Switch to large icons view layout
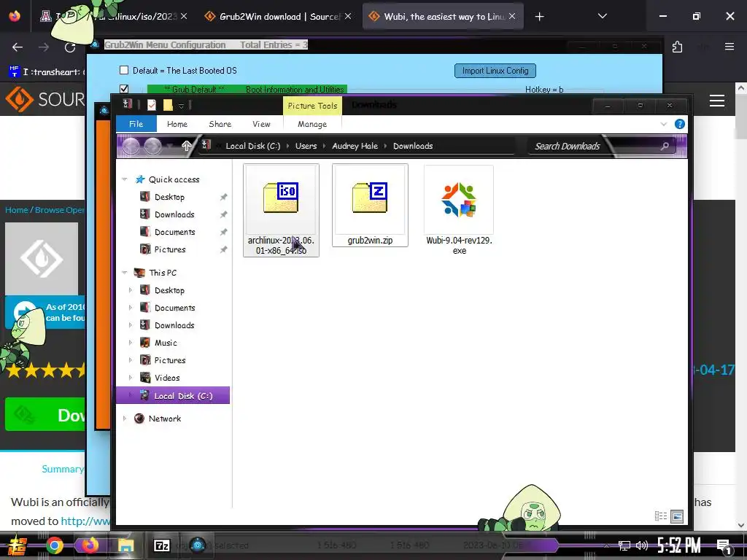Screen dimensions: 747x560 677,516
